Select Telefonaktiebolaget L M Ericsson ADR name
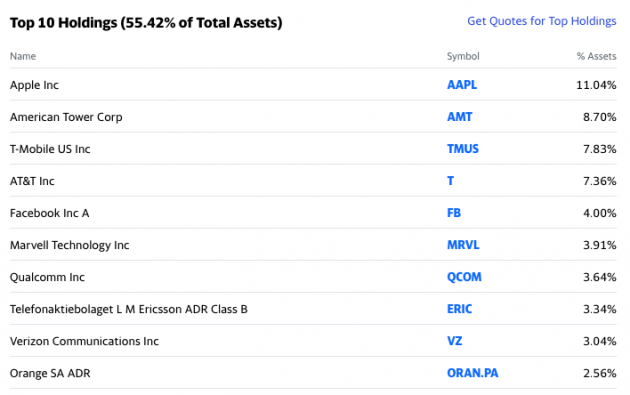The image size is (630, 395). pos(129,309)
